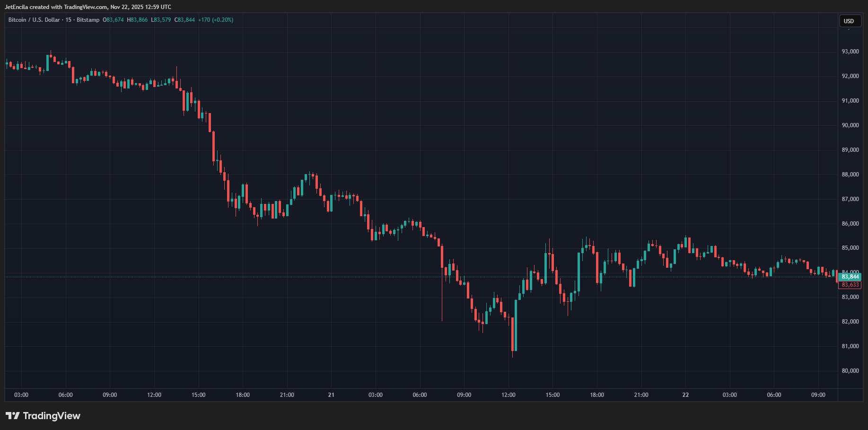Click the 86,000 price axis label
This screenshot has height=430, width=868.
pos(850,224)
